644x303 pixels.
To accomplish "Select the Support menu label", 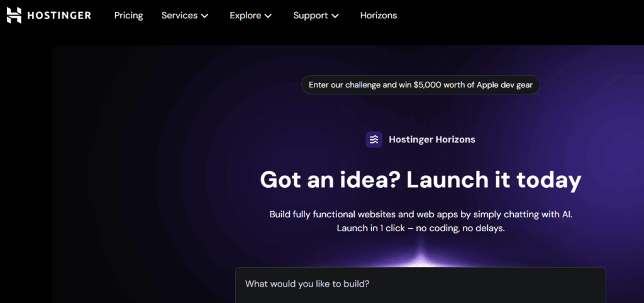I will coord(310,15).
